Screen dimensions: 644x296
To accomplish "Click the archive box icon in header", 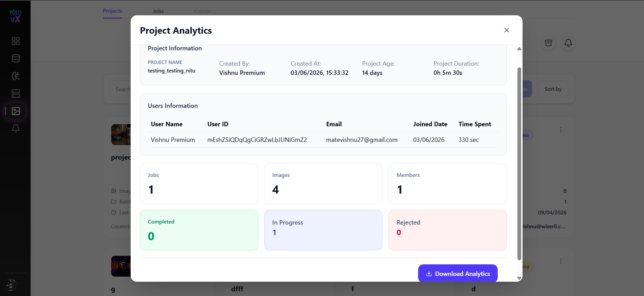I will click(548, 43).
